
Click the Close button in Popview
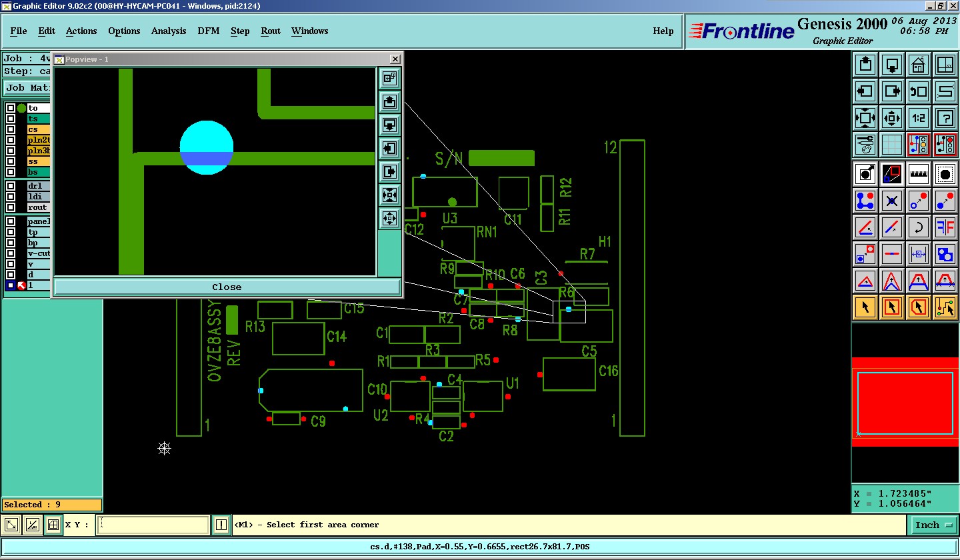coord(227,287)
